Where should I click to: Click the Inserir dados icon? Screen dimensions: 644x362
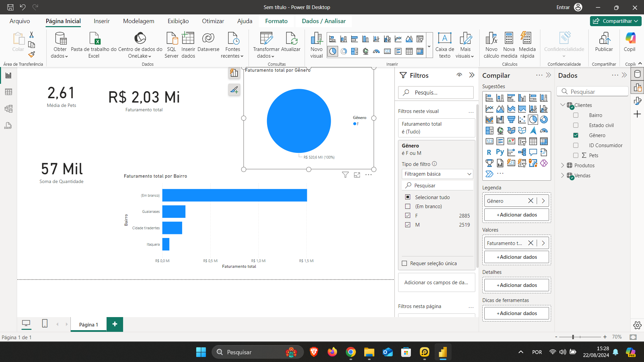(x=188, y=39)
